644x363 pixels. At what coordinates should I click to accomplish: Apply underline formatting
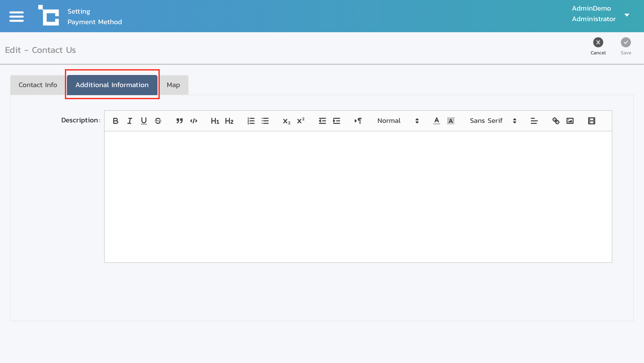[x=144, y=121]
